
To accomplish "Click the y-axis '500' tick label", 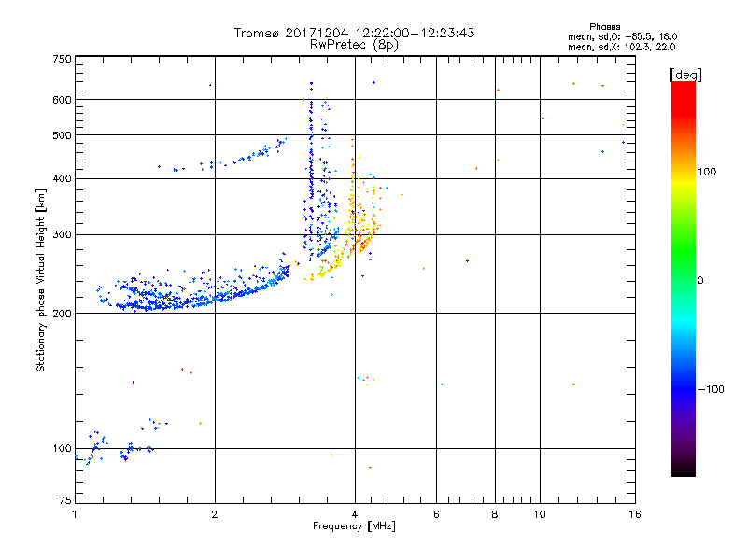I will pos(62,135).
